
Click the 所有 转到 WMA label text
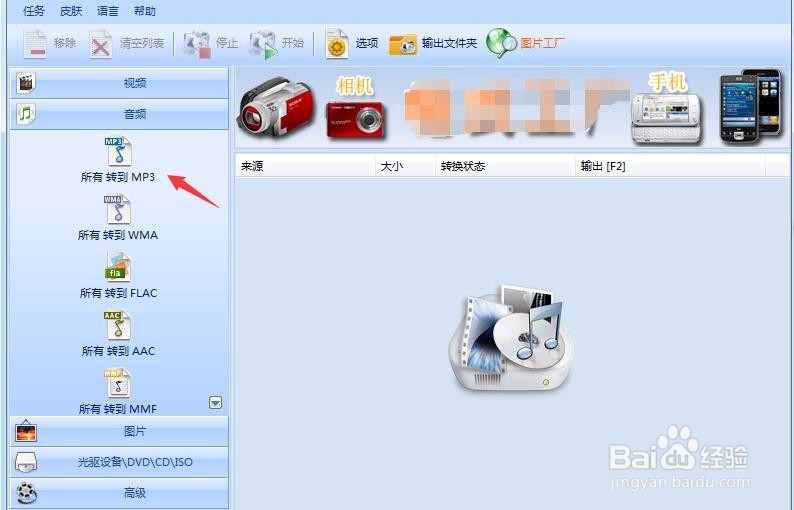click(x=118, y=235)
